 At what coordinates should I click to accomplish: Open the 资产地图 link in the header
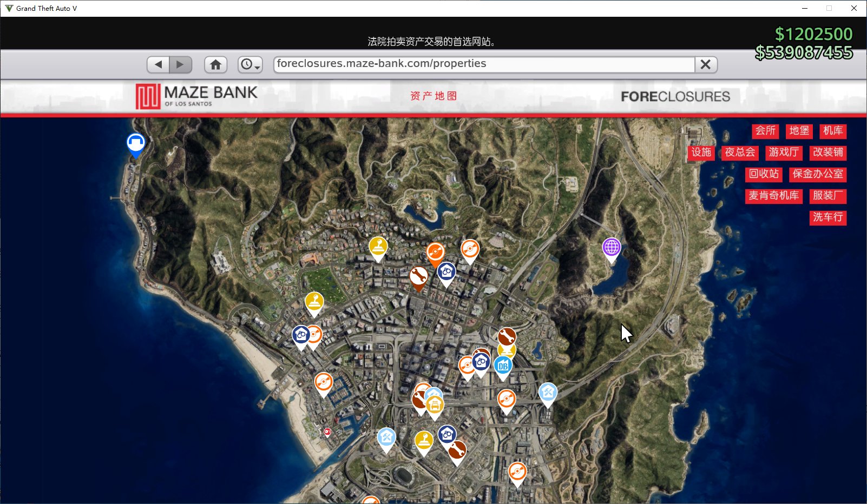433,96
